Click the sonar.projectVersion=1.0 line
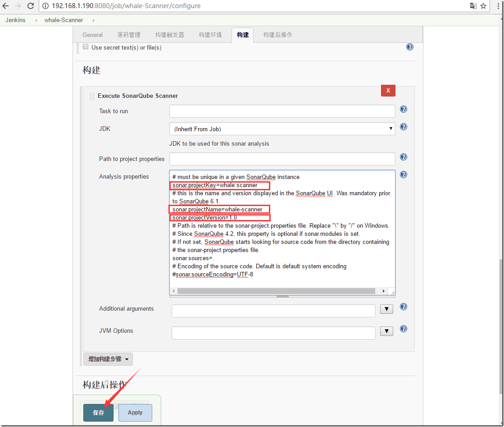The height and width of the screenshot is (427, 504). pyautogui.click(x=205, y=218)
